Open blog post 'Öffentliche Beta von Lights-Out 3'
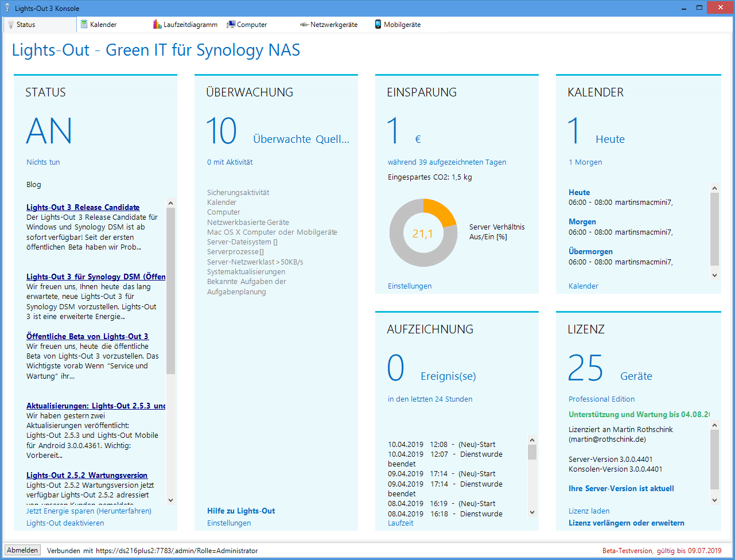735x560 pixels. coord(87,336)
